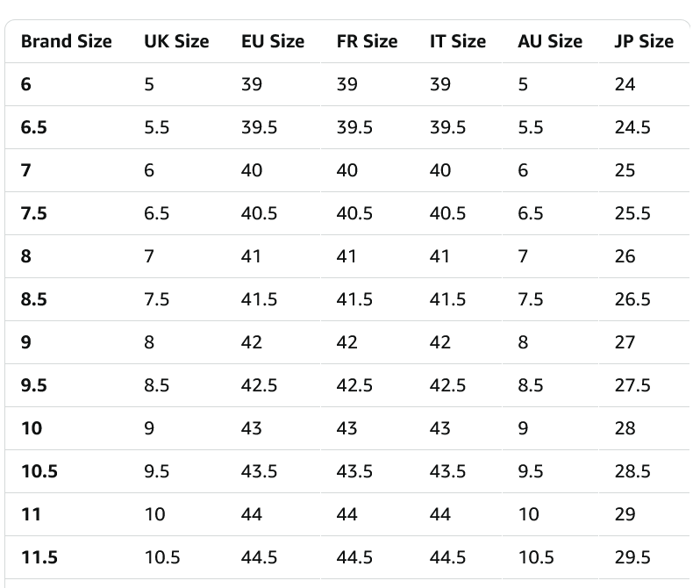
Task: Select brand size 7 row label
Action: (x=26, y=170)
